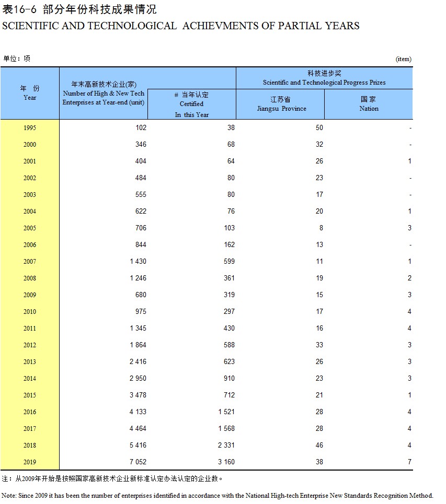The width and height of the screenshot is (446, 504).
Task: Click the Nation column header
Action: 369,104
